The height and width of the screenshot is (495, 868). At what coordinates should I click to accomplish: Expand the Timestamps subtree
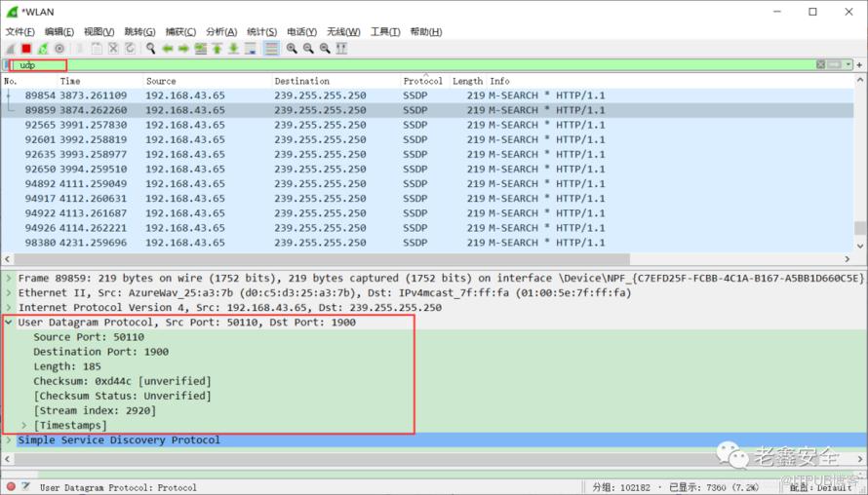click(x=24, y=426)
